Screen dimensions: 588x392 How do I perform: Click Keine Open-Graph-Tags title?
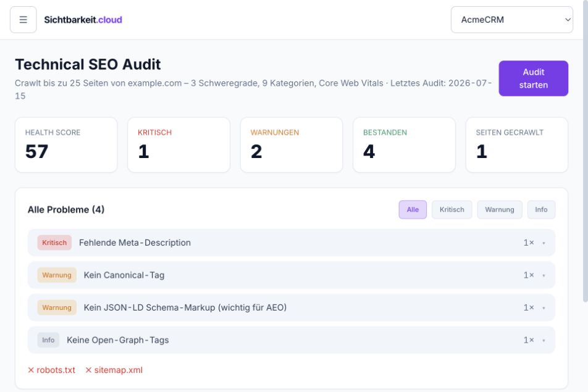coord(118,340)
